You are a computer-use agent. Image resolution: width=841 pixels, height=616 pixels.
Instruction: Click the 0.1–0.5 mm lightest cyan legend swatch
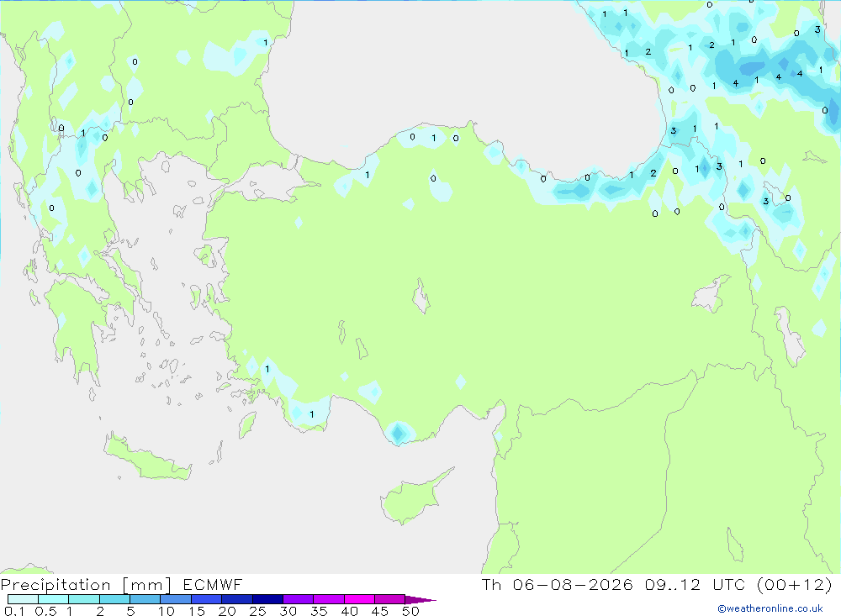tap(23, 599)
